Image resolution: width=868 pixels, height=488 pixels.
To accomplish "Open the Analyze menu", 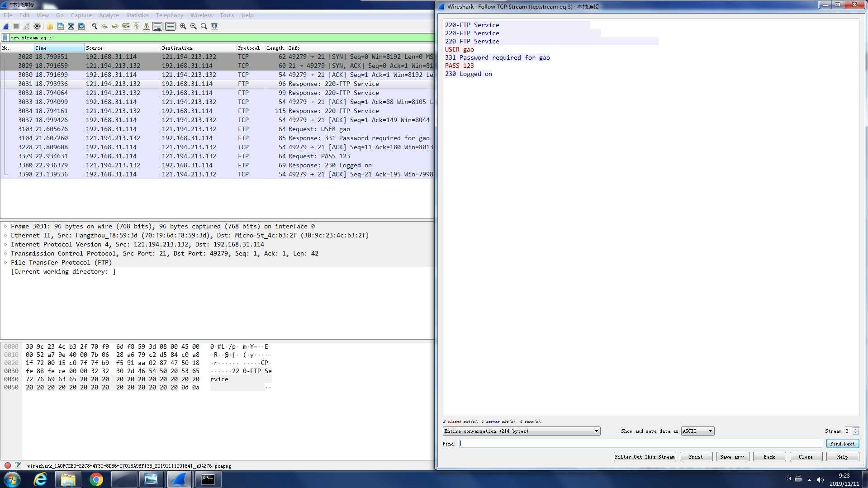I will click(109, 15).
